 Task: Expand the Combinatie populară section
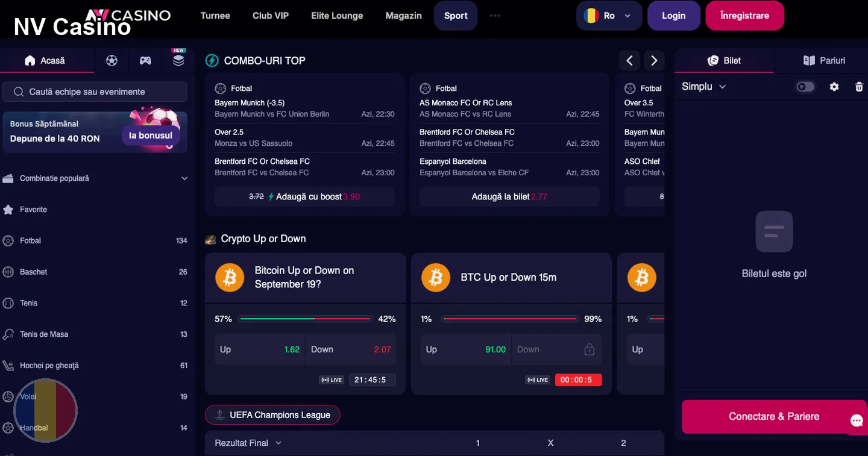184,178
